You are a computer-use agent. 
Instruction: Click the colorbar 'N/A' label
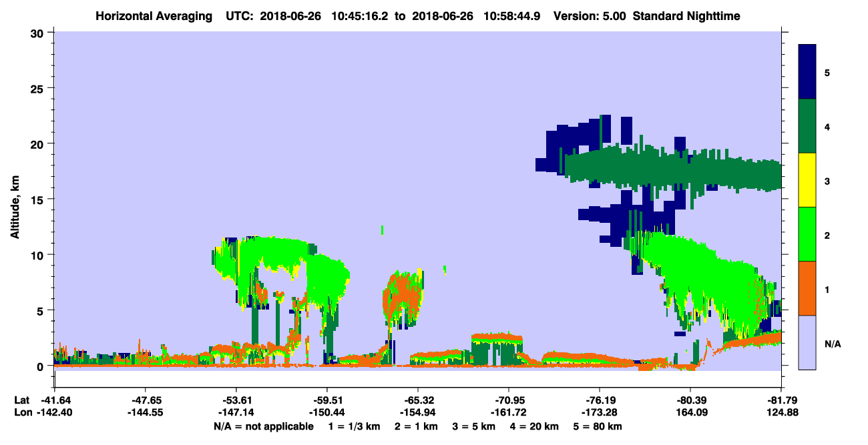[832, 344]
